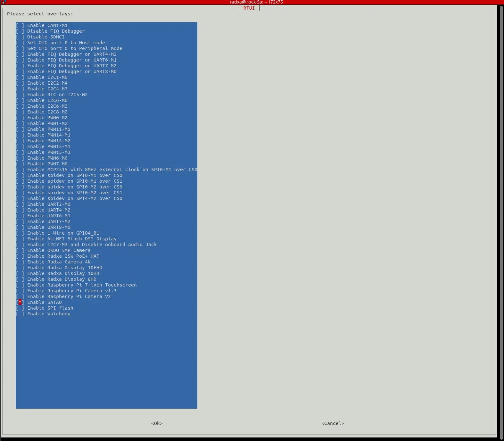Toggle Enable UART2-M0 overlay

point(20,204)
